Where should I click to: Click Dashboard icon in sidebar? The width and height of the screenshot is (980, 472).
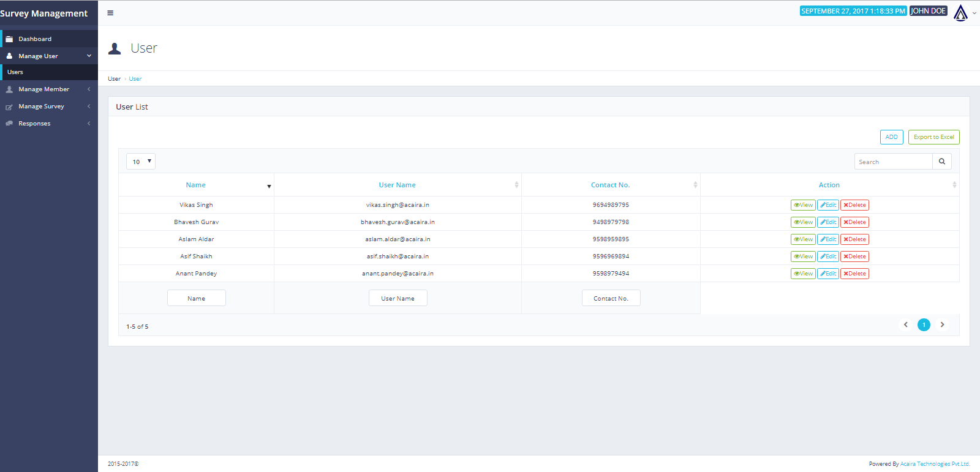[x=9, y=39]
